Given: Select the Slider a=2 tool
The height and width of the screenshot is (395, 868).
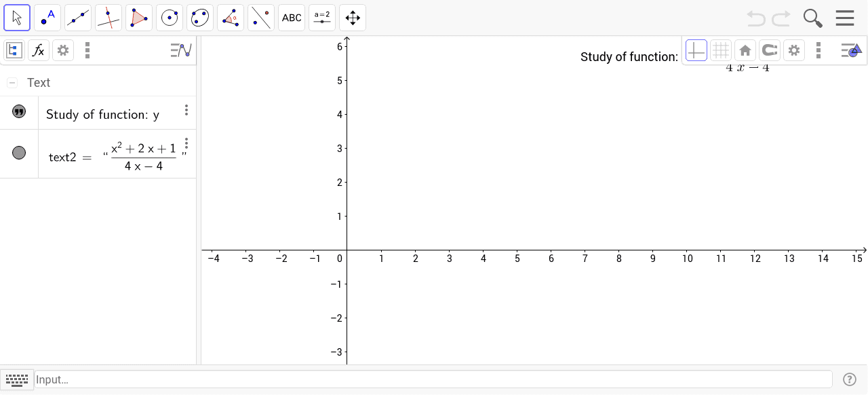Looking at the screenshot, I should click(x=322, y=18).
